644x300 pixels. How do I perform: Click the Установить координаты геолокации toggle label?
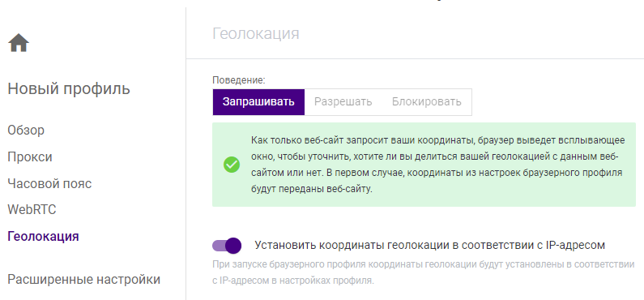[x=429, y=246]
